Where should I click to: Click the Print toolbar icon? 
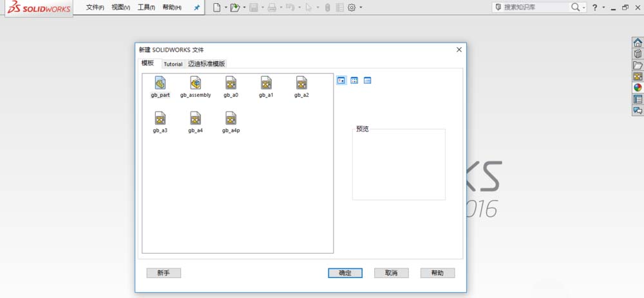(x=272, y=7)
